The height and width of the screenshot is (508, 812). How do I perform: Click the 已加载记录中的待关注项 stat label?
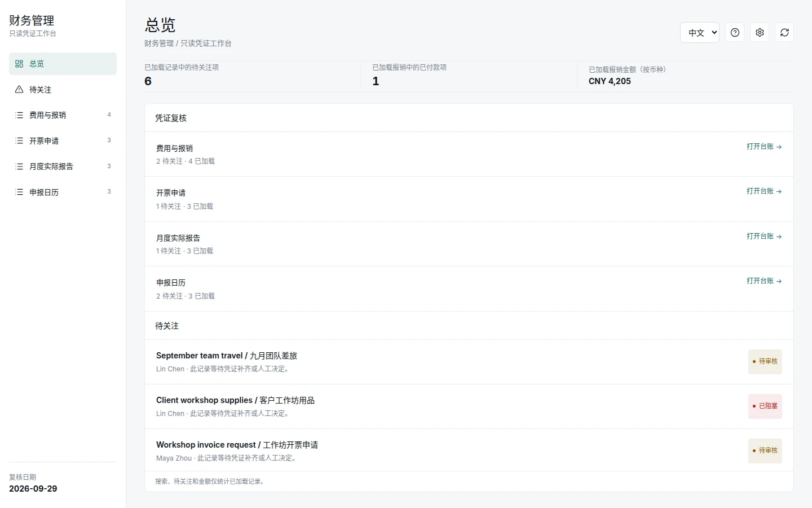tap(182, 68)
